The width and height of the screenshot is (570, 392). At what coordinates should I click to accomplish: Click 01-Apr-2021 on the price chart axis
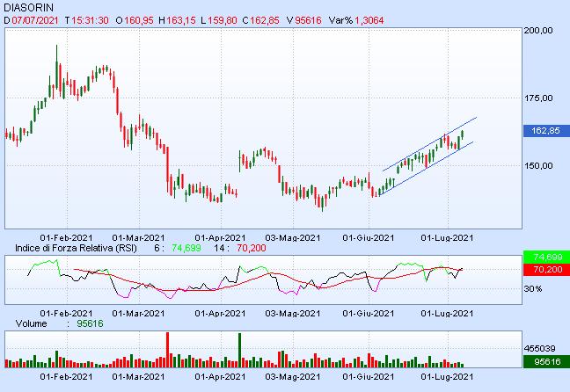coord(220,238)
